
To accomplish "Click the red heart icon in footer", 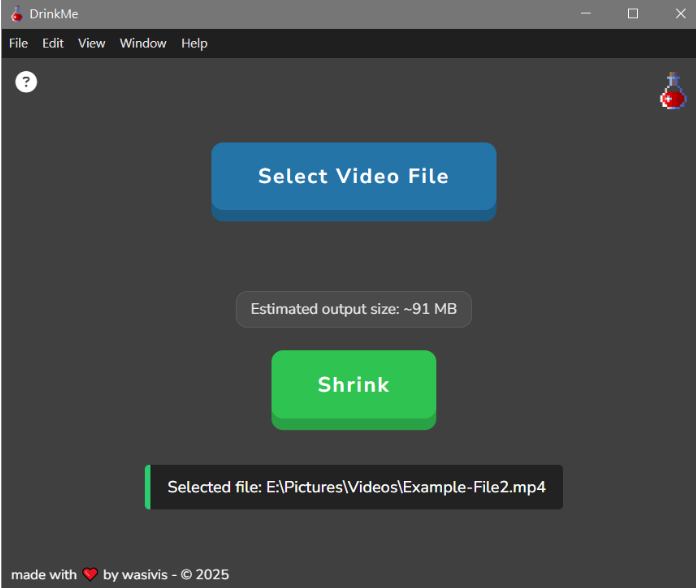I will point(90,575).
